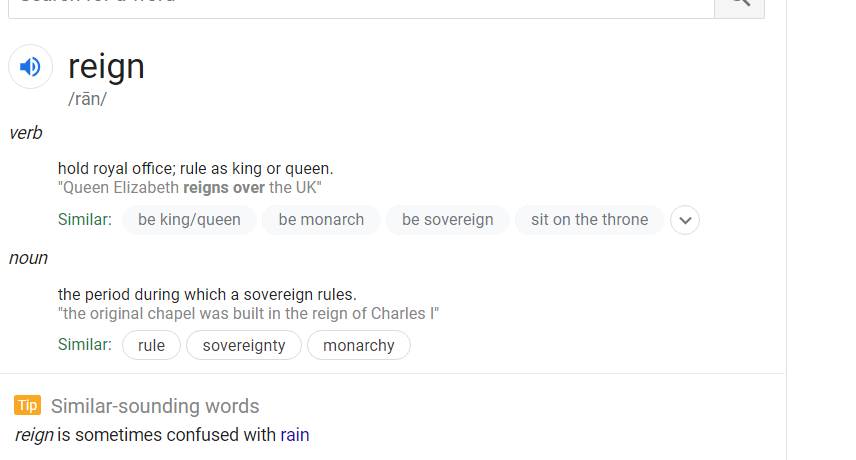This screenshot has height=460, width=856.
Task: Focus the word search input field
Action: tap(361, 5)
